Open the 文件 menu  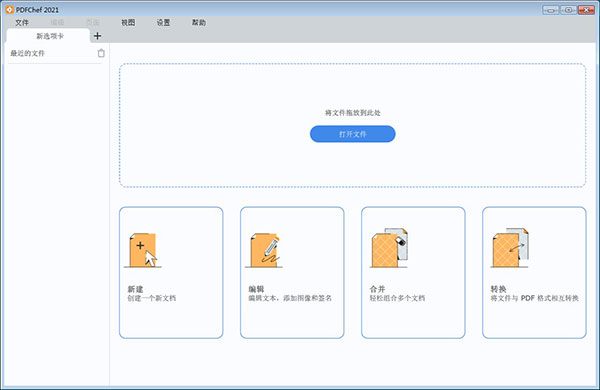[22, 23]
